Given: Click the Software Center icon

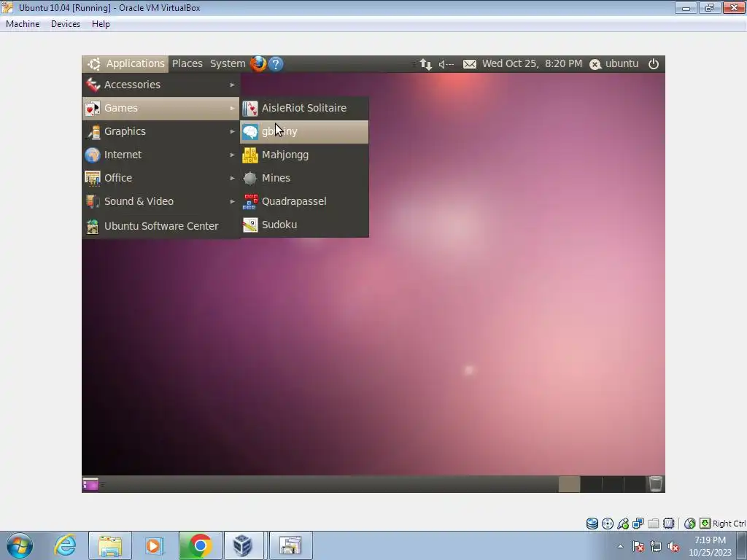Looking at the screenshot, I should tap(93, 226).
